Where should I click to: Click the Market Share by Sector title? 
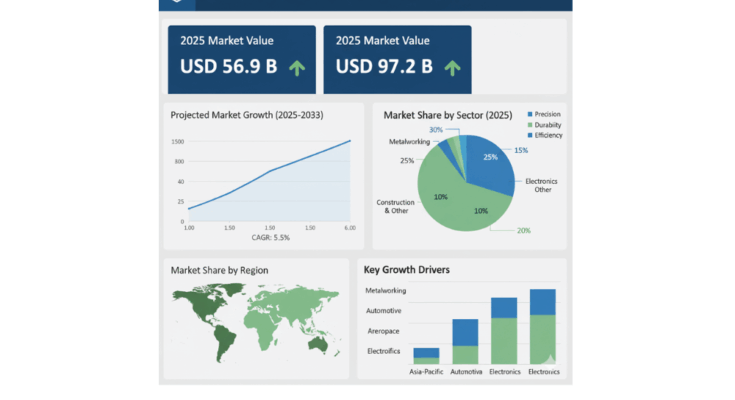[x=446, y=115]
